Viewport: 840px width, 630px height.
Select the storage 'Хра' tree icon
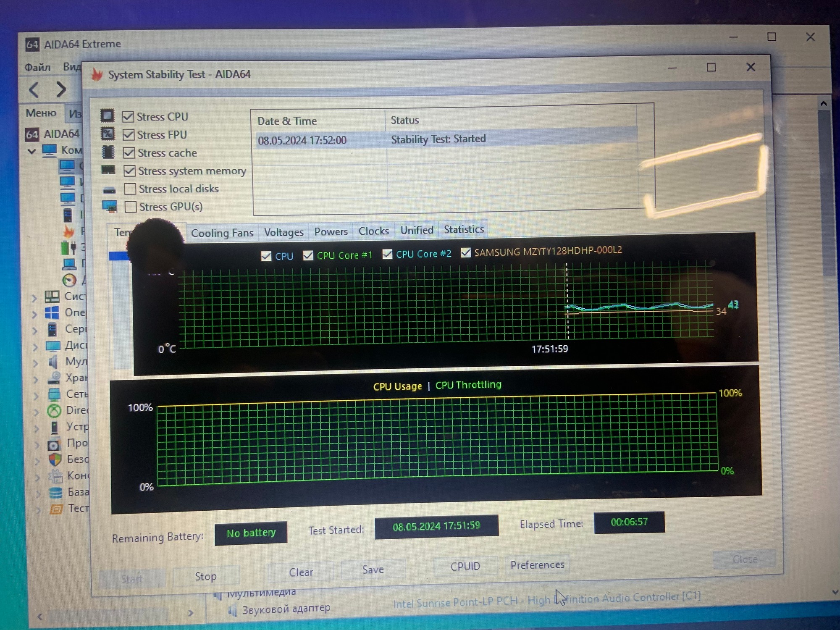(x=54, y=378)
